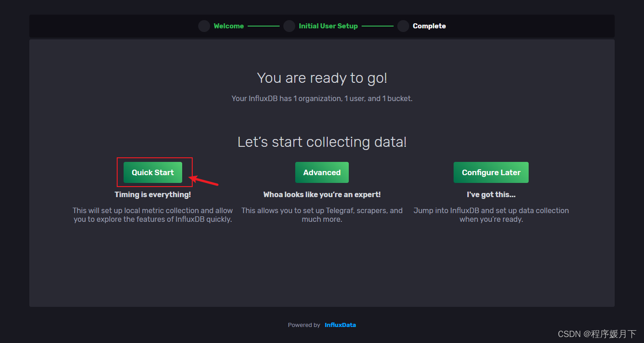Screen dimensions: 644x343
Task: Click the circle icon beside Welcome
Action: pyautogui.click(x=204, y=26)
